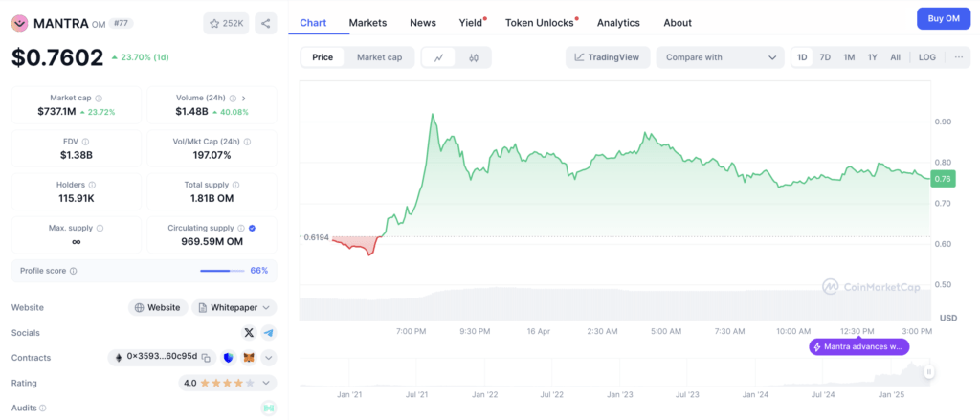
Task: Expand the Whitepaper dropdown
Action: click(234, 307)
